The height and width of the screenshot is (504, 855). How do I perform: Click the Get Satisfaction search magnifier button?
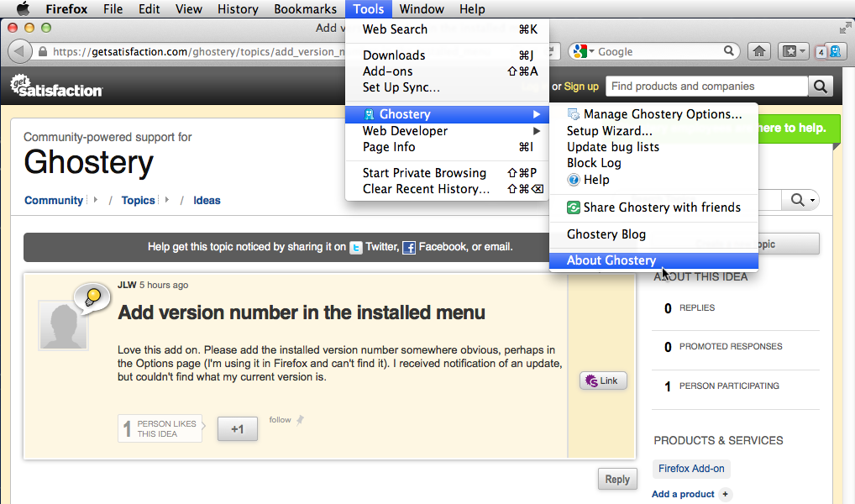[821, 87]
